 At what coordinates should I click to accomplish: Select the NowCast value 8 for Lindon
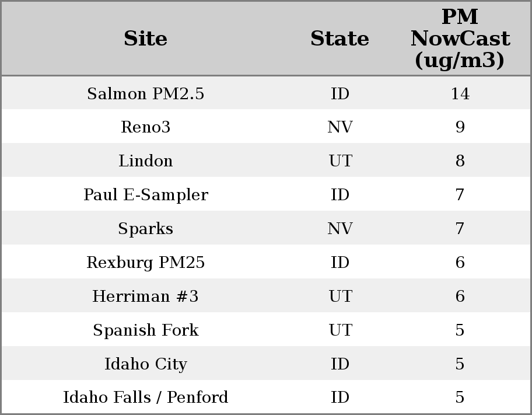click(x=460, y=161)
